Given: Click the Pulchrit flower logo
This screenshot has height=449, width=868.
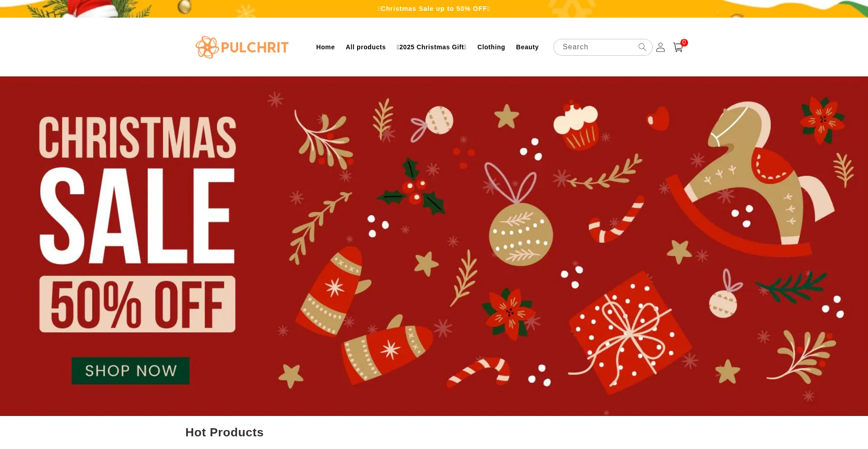Looking at the screenshot, I should coord(207,47).
